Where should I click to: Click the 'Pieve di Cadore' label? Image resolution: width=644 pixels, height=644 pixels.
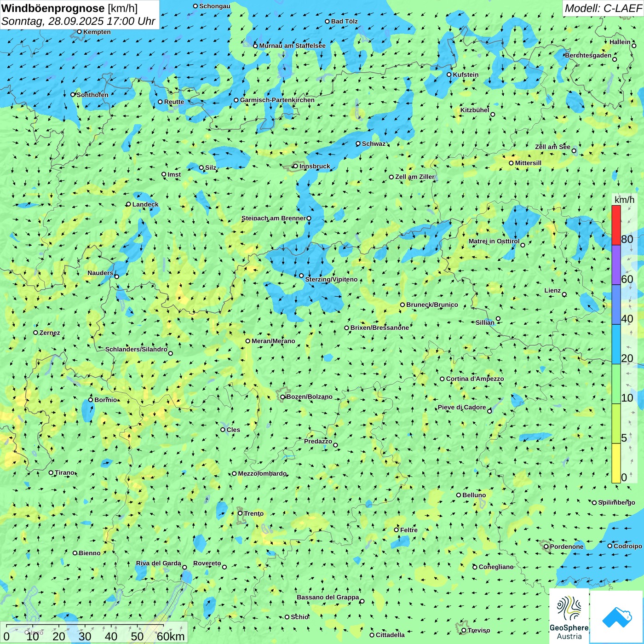point(462,407)
